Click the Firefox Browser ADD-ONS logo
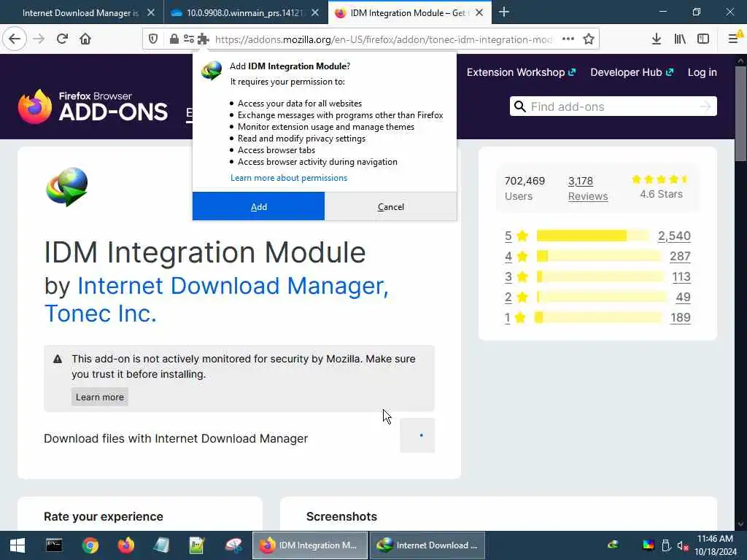747x560 pixels. pyautogui.click(x=93, y=106)
